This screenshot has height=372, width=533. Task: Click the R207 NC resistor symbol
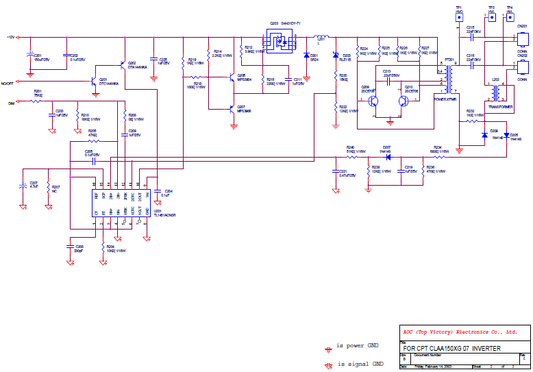click(48, 187)
